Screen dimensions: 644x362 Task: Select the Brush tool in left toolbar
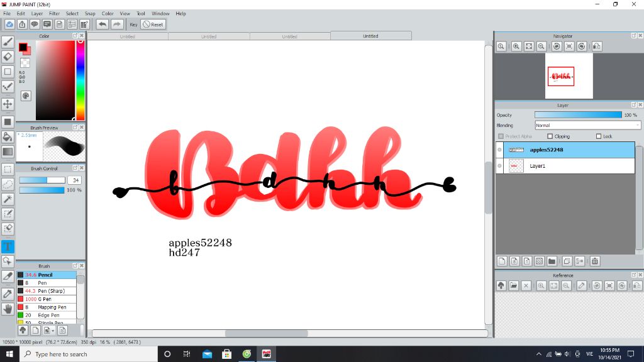pyautogui.click(x=8, y=42)
